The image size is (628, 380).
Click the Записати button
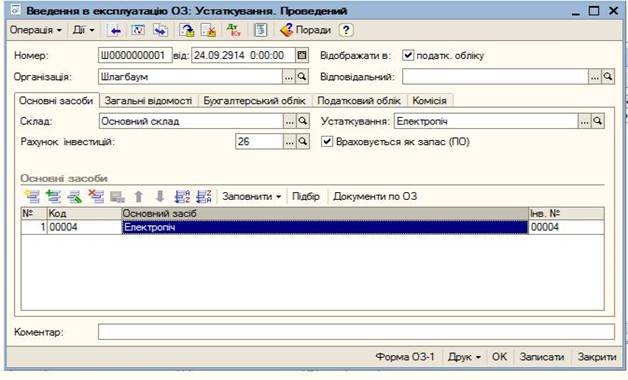pyautogui.click(x=542, y=357)
